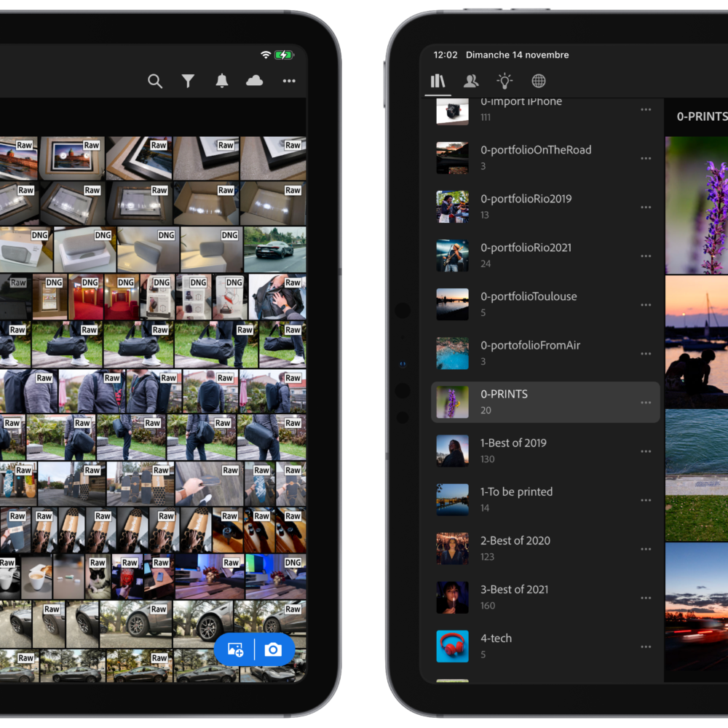Open the 0-portfolioRio2021 album
The image size is (728, 728).
pos(545,256)
